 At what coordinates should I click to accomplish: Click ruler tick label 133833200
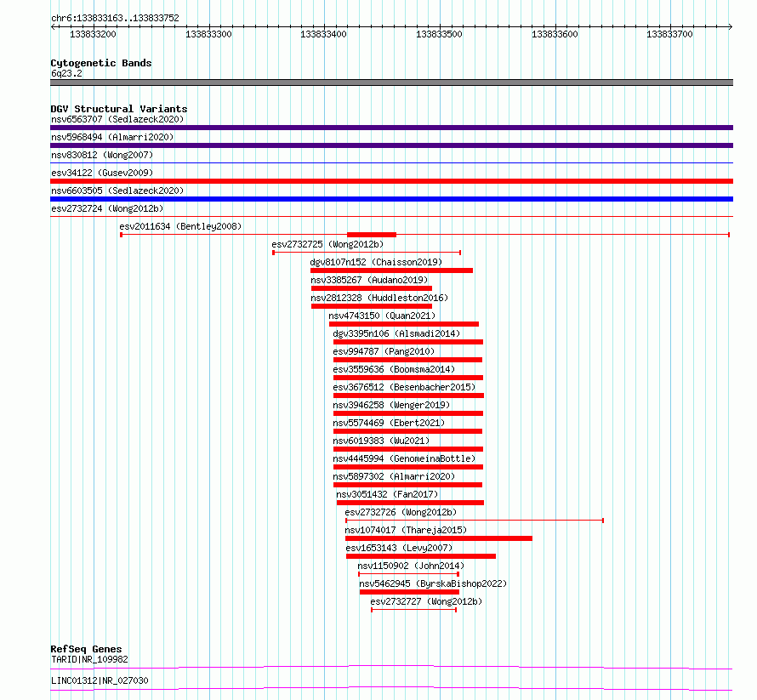94,34
